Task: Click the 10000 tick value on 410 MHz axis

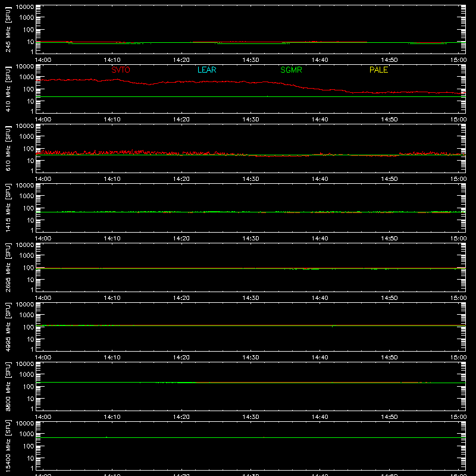Action: pos(25,67)
